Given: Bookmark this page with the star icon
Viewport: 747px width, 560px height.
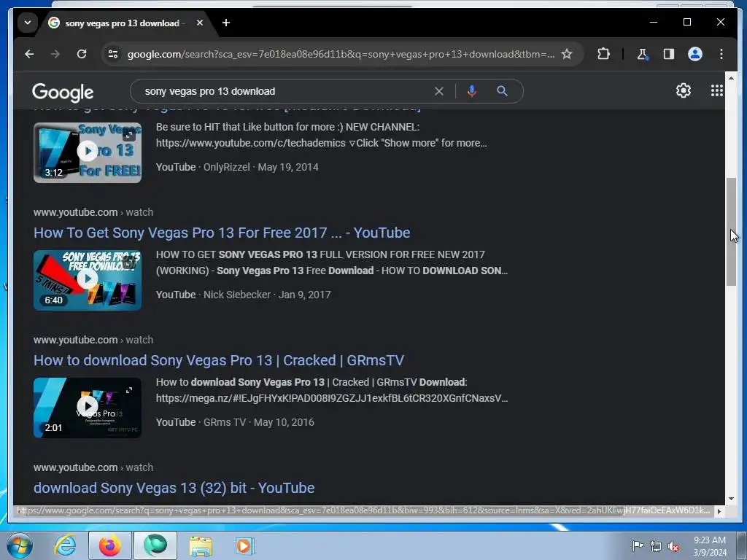Looking at the screenshot, I should coord(566,54).
